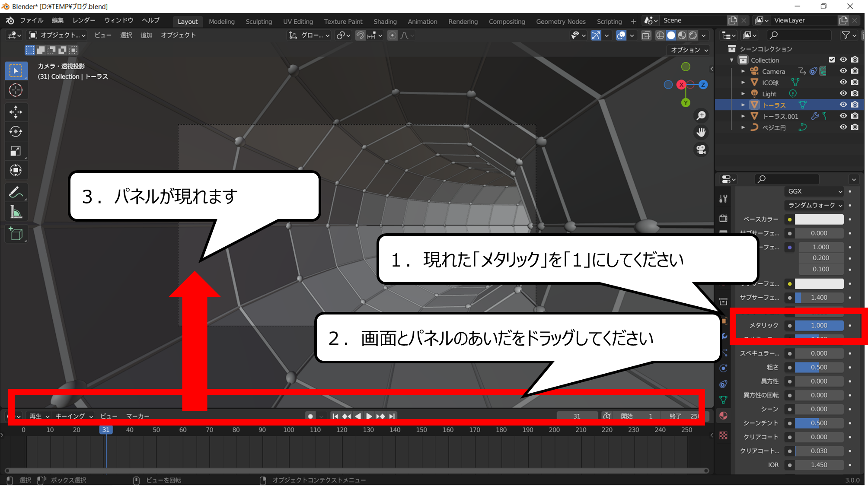The height and width of the screenshot is (486, 868).
Task: Open the 再生 playback menu in timeline
Action: click(39, 416)
